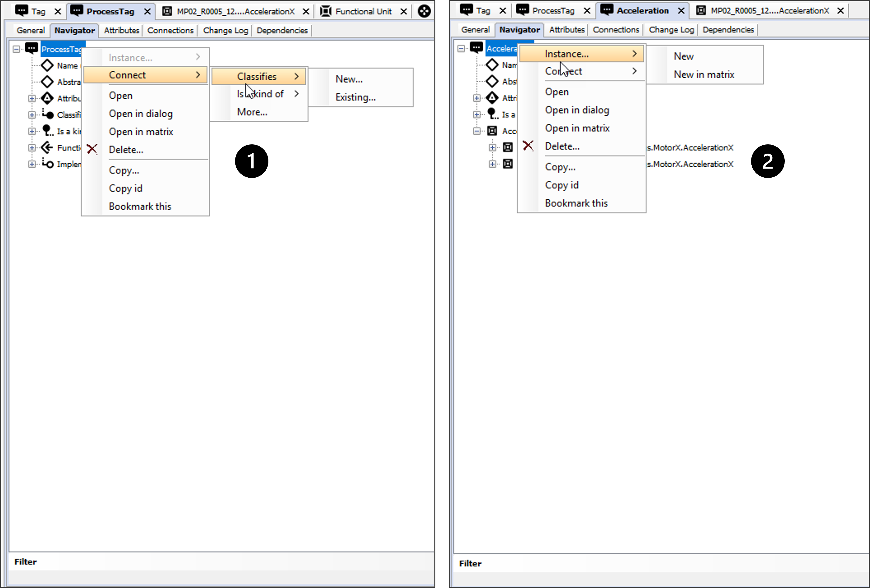Image resolution: width=870 pixels, height=588 pixels.
Task: Expand the Attributes node in left tree
Action: 32,98
